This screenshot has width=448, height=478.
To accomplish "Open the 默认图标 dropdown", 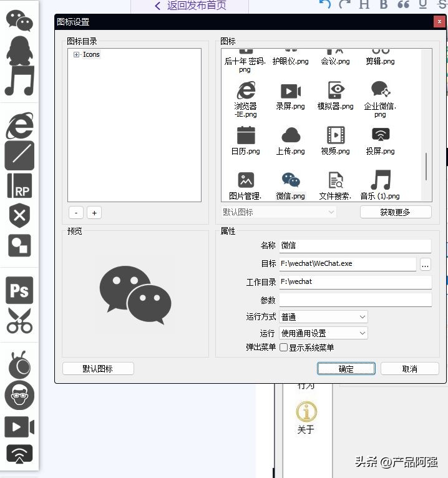I will (x=278, y=212).
